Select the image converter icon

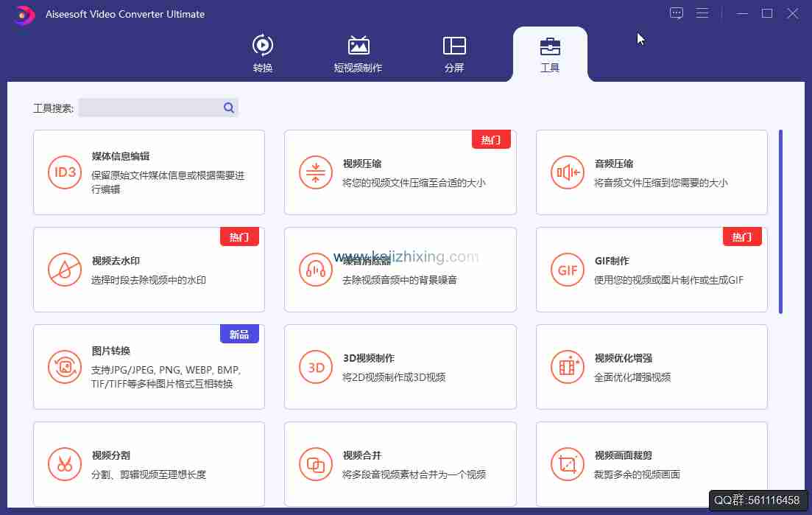tap(64, 367)
